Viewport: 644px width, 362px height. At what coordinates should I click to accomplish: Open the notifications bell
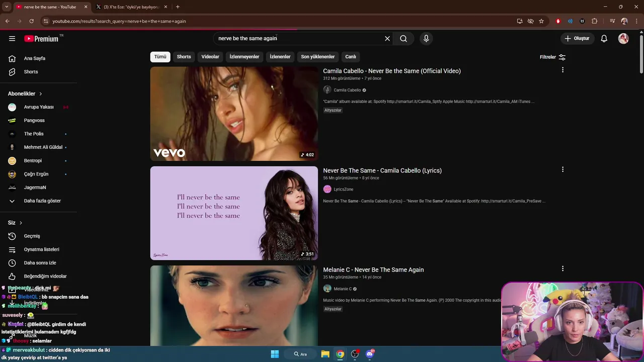pyautogui.click(x=604, y=39)
